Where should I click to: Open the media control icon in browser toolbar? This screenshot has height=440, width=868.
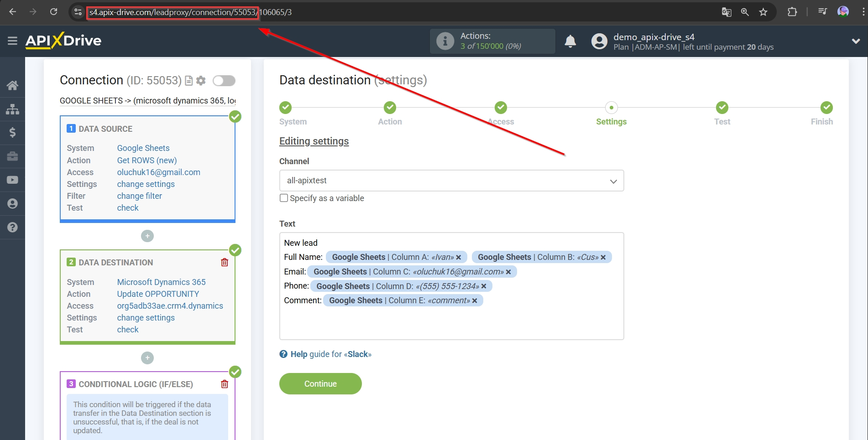(x=822, y=12)
